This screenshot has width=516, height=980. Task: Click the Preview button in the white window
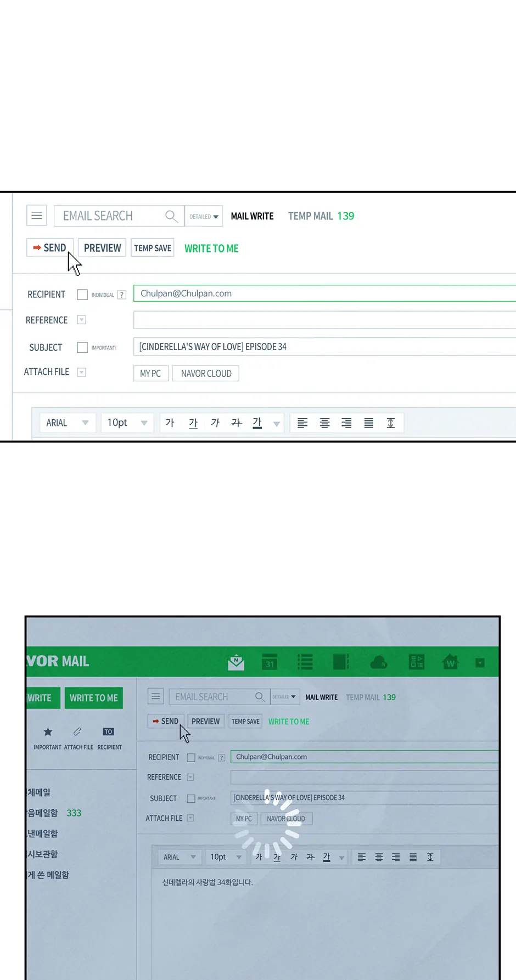[102, 248]
